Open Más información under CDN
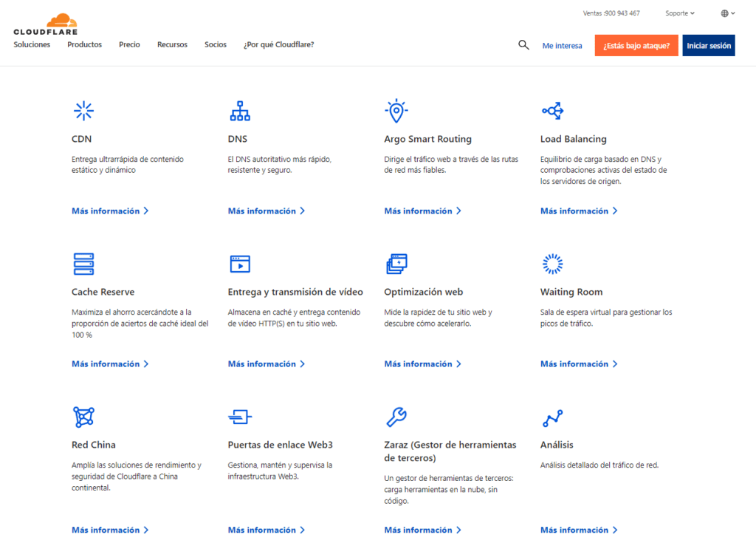The width and height of the screenshot is (756, 543). [x=110, y=211]
